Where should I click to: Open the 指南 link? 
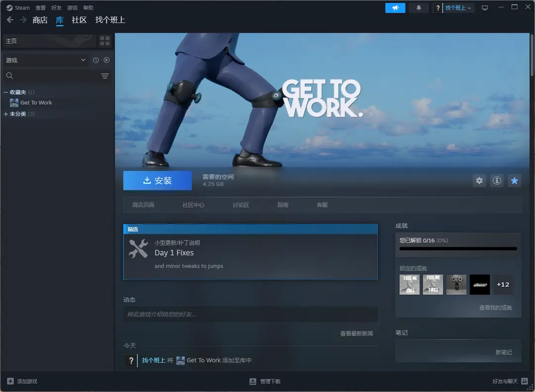[x=283, y=205]
